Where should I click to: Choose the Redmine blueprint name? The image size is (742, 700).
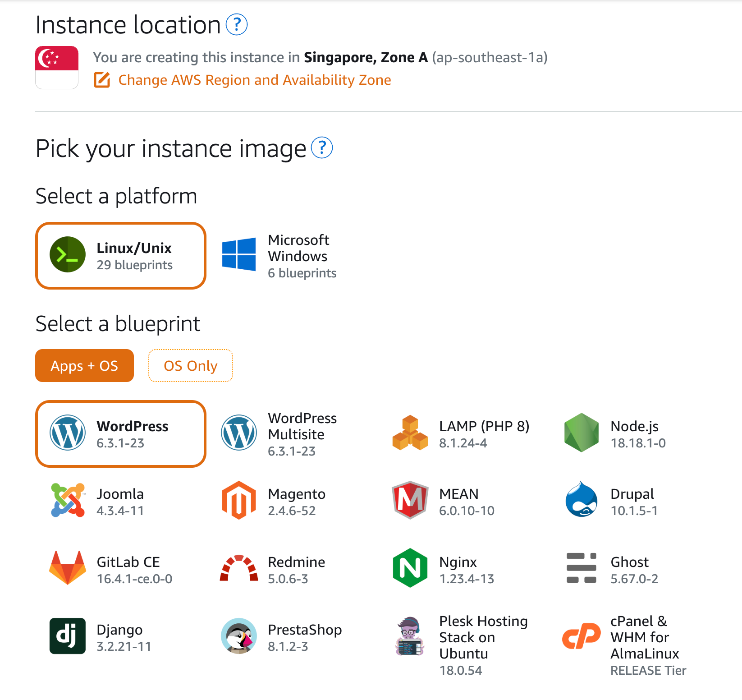point(297,562)
